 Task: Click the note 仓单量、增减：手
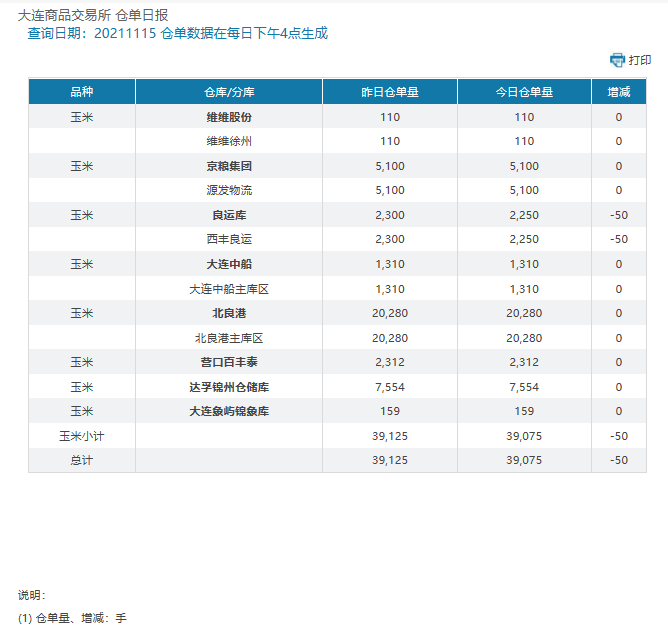point(72,618)
